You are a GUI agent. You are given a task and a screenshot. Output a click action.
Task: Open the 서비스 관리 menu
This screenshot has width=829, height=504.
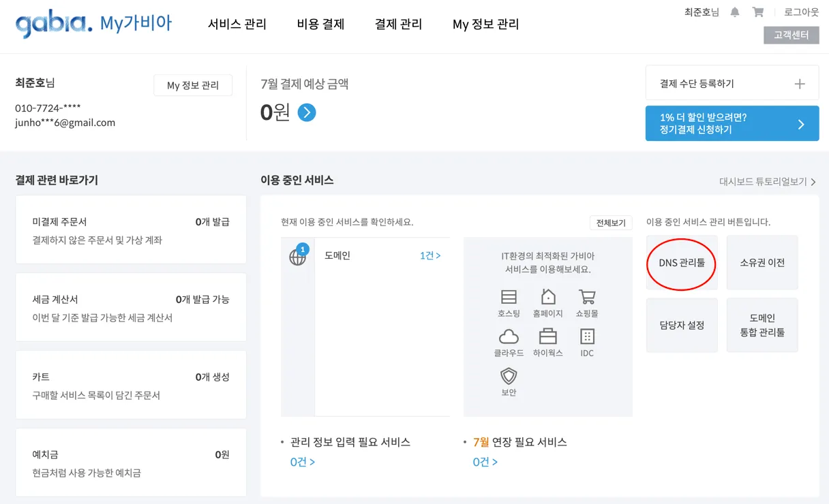tap(237, 25)
